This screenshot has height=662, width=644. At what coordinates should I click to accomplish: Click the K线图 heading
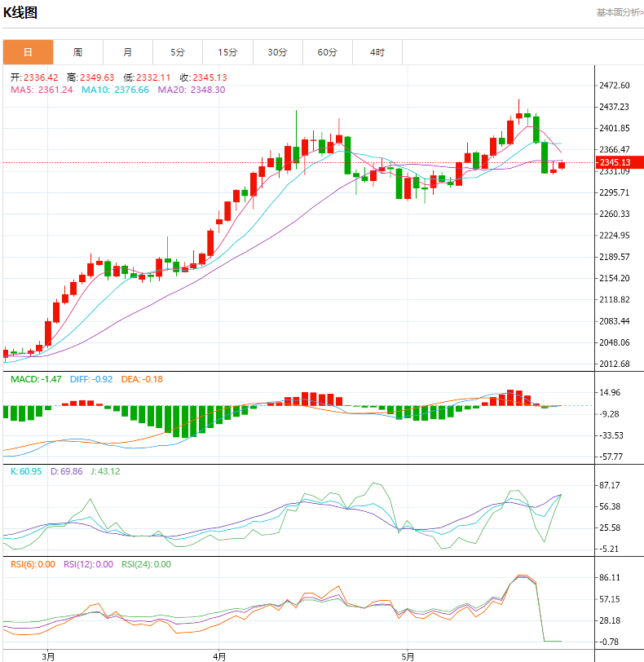click(20, 13)
